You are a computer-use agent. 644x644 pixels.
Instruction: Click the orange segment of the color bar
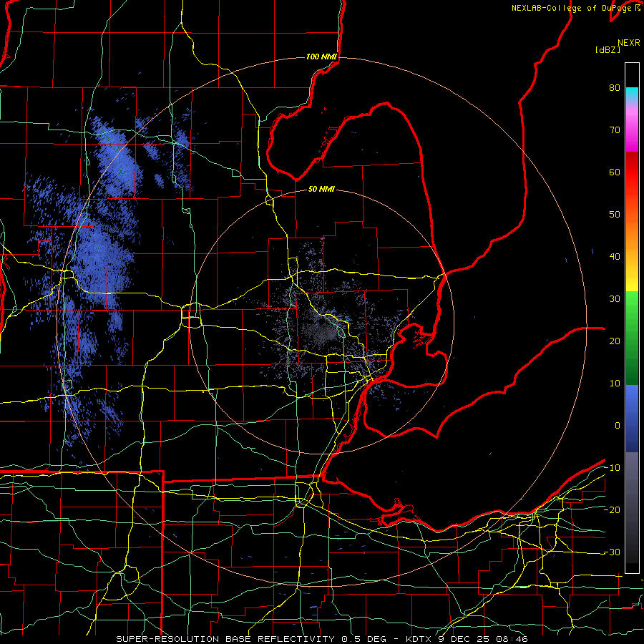pyautogui.click(x=632, y=236)
